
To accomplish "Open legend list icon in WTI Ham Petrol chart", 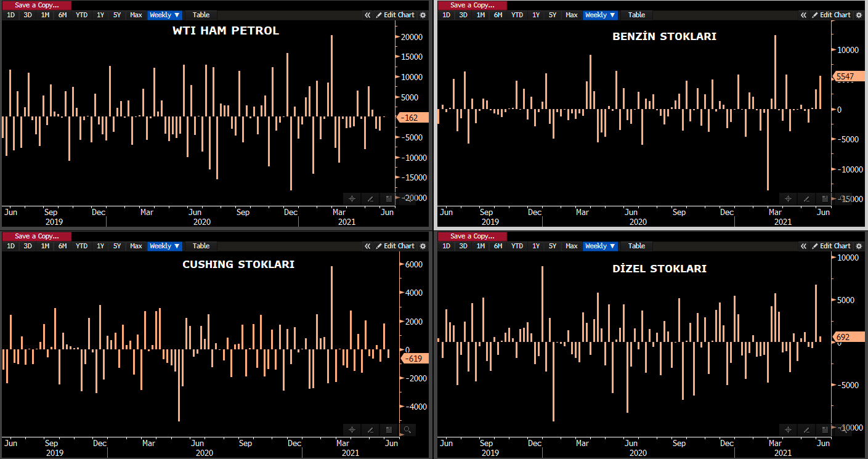I will click(x=389, y=198).
